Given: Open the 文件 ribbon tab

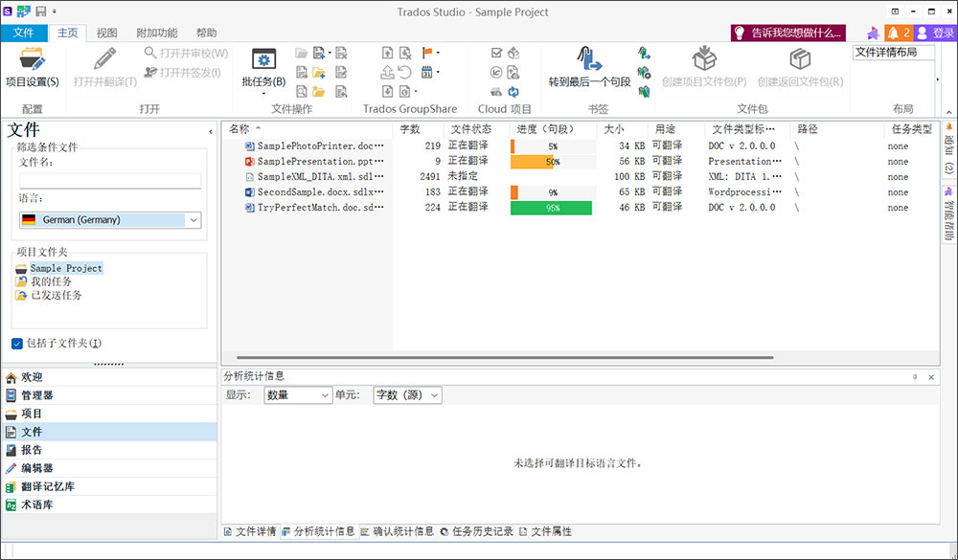Looking at the screenshot, I should [24, 33].
